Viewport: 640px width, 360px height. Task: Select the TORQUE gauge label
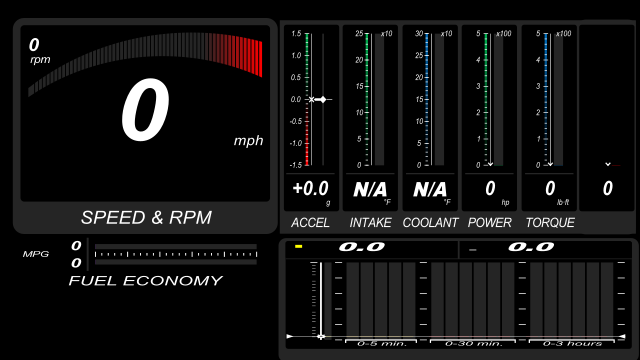click(550, 222)
